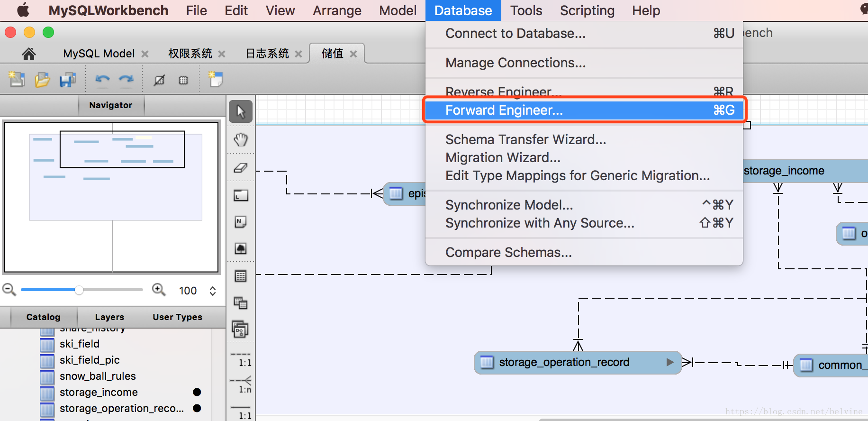Screen dimensions: 868x421
Task: Choose Schema Transfer Wizard... menu entry
Action: (x=584, y=139)
